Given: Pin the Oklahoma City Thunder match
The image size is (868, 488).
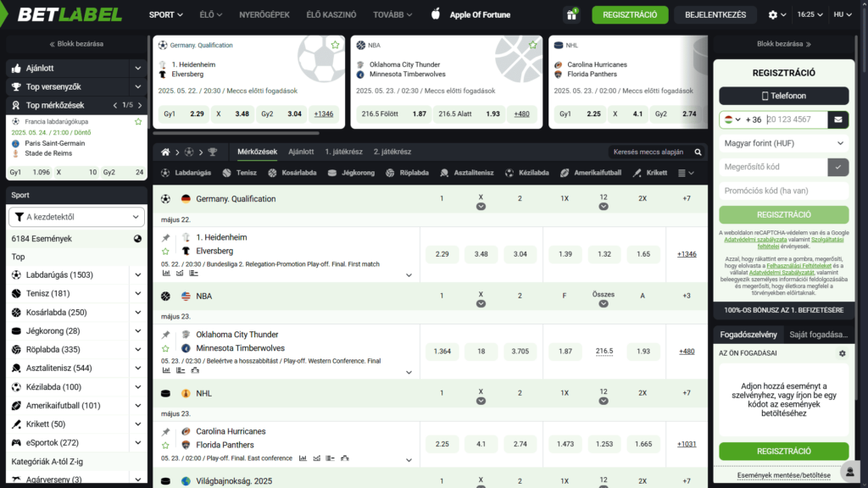Looking at the screenshot, I should pyautogui.click(x=166, y=335).
